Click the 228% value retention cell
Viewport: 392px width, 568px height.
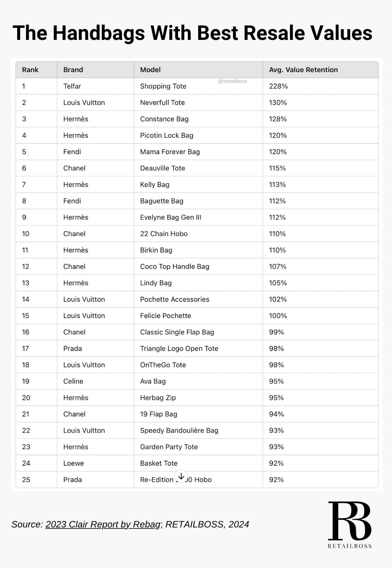tap(320, 86)
